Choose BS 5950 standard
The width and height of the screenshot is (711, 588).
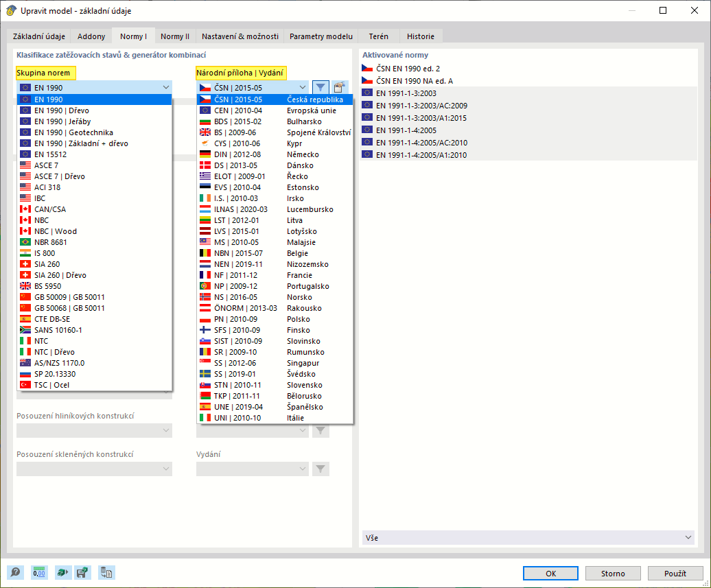tap(94, 286)
